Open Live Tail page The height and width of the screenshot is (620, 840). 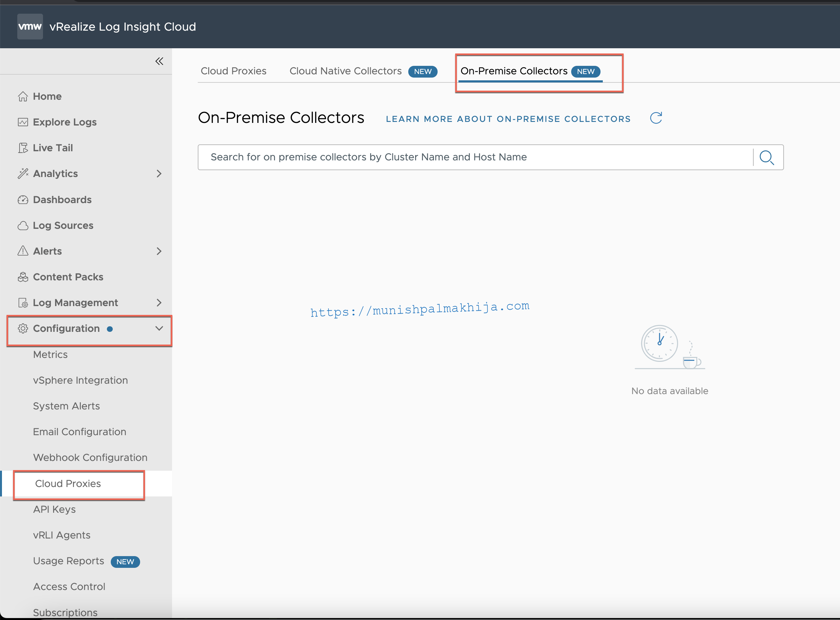pos(52,148)
